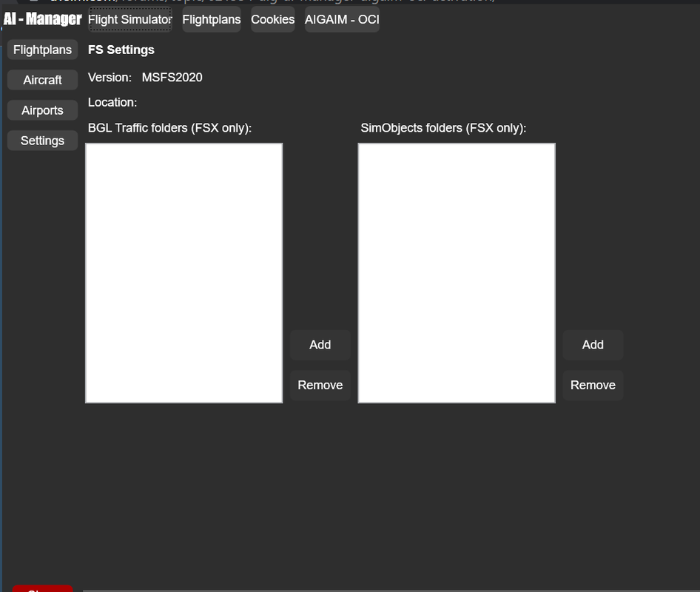Click the AI-Manager logo
700x592 pixels.
pyautogui.click(x=42, y=18)
